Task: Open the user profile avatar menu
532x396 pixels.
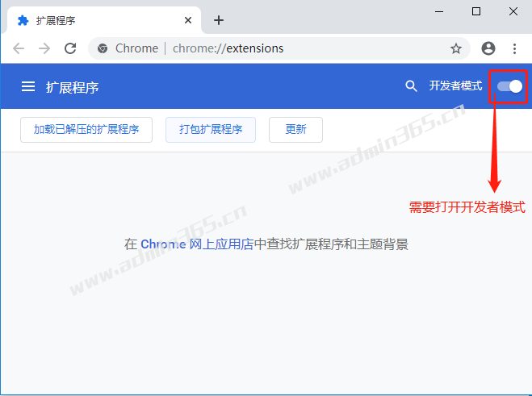Action: pyautogui.click(x=488, y=48)
